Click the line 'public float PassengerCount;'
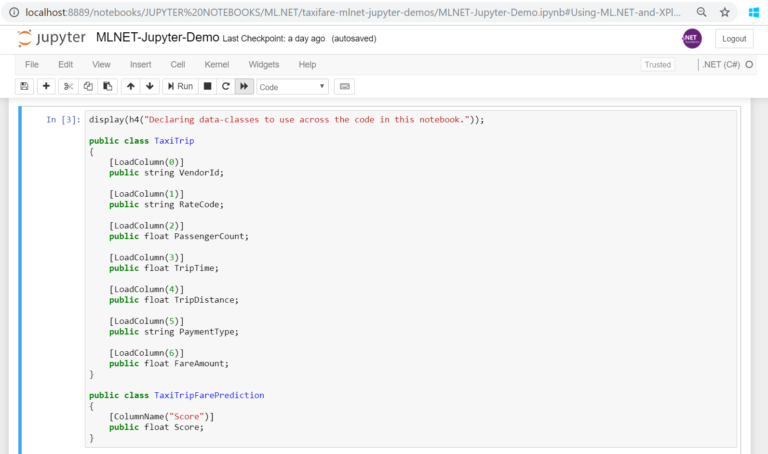 (179, 237)
